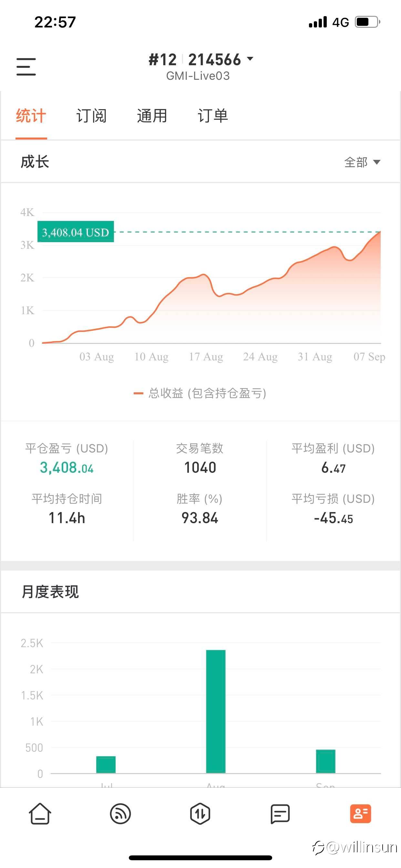Open the chat messages icon
The image size is (401, 868).
[x=280, y=814]
